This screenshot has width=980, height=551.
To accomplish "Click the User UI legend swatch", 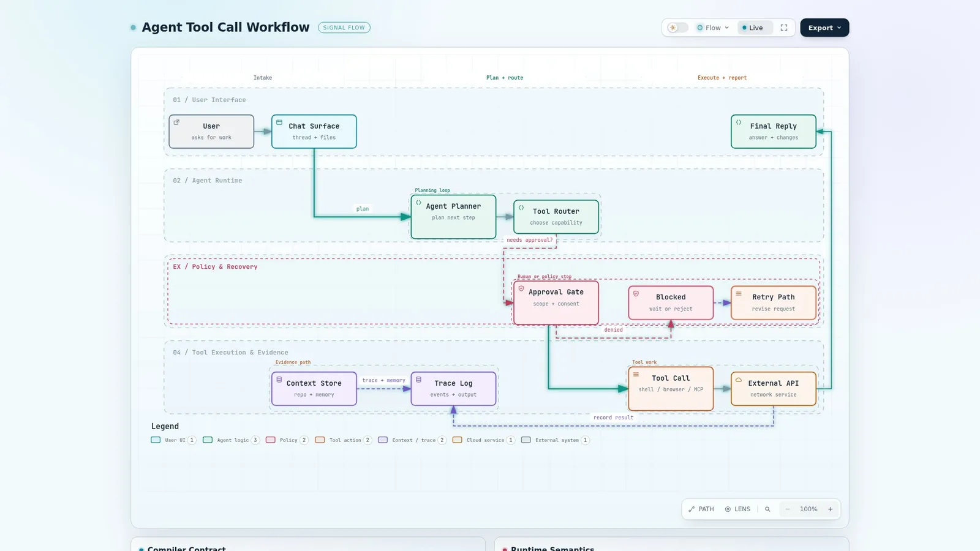I will coord(156,440).
